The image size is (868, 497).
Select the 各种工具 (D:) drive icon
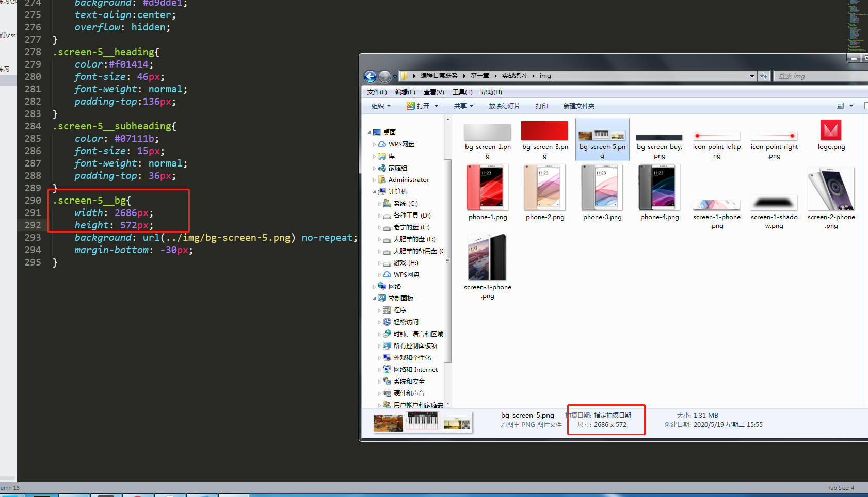387,216
